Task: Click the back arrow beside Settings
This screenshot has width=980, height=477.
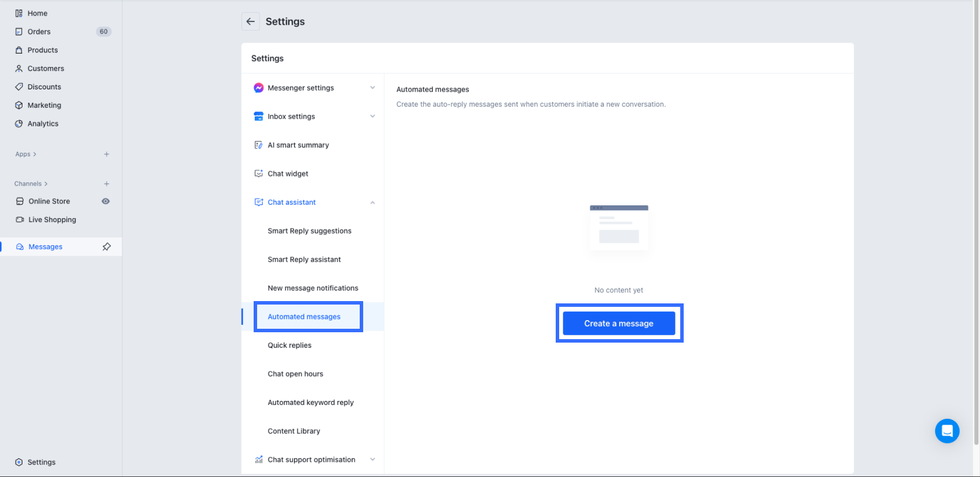Action: (250, 21)
